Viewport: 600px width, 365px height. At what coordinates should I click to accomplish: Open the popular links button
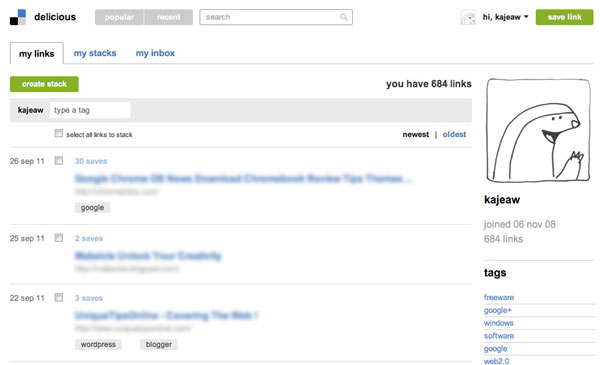point(119,17)
